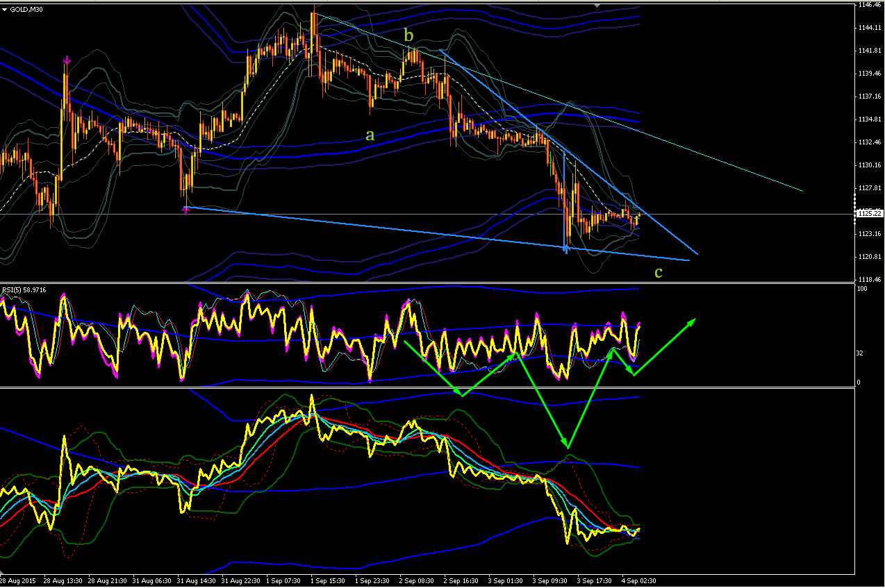Click the RSI(5) 58.9716 indicator label
This screenshot has width=885, height=588.
point(24,289)
